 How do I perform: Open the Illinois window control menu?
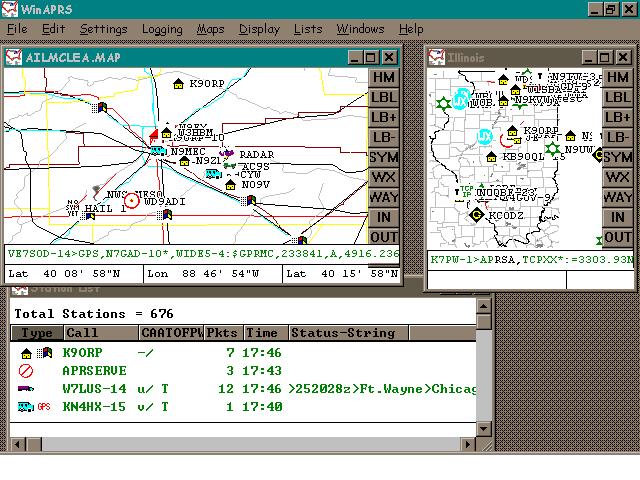(x=436, y=58)
